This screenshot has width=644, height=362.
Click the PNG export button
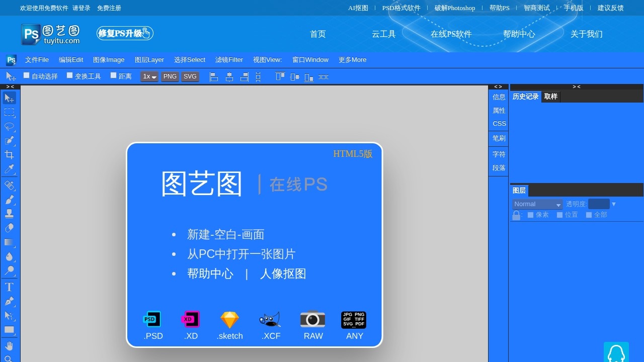[170, 76]
